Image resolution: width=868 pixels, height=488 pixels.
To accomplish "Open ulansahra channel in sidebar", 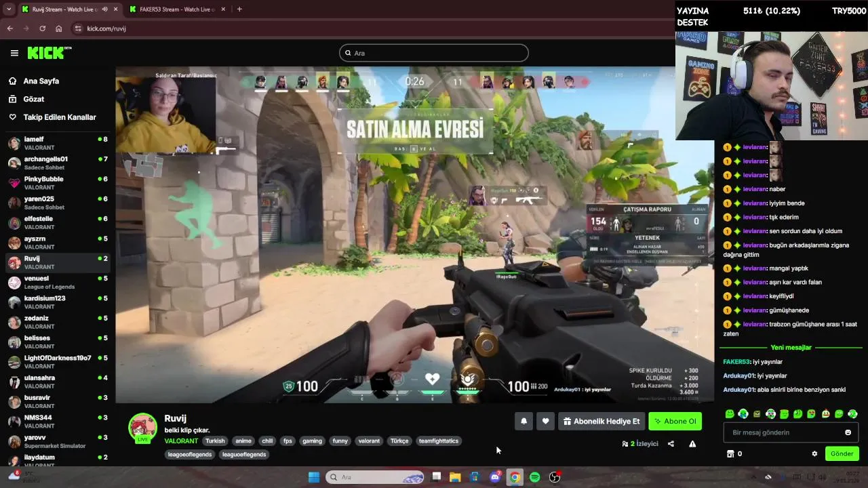I will click(57, 381).
